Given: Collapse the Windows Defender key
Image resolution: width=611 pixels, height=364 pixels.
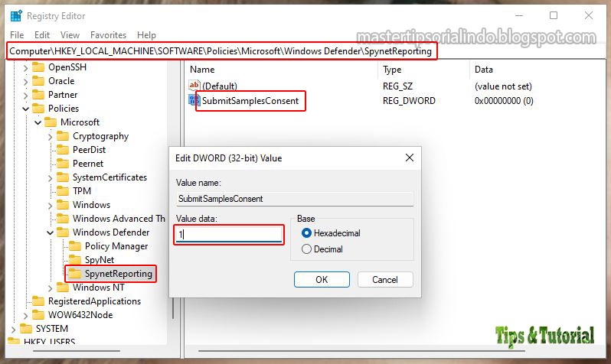Looking at the screenshot, I should [50, 232].
